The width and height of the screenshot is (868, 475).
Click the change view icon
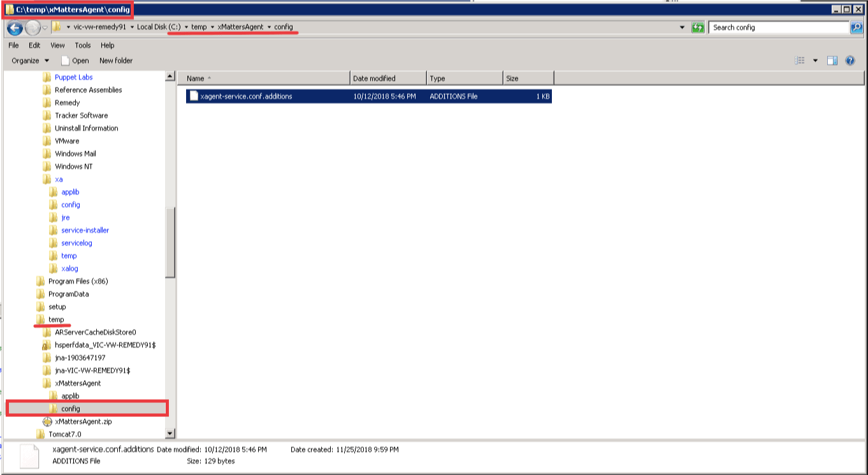pos(800,61)
